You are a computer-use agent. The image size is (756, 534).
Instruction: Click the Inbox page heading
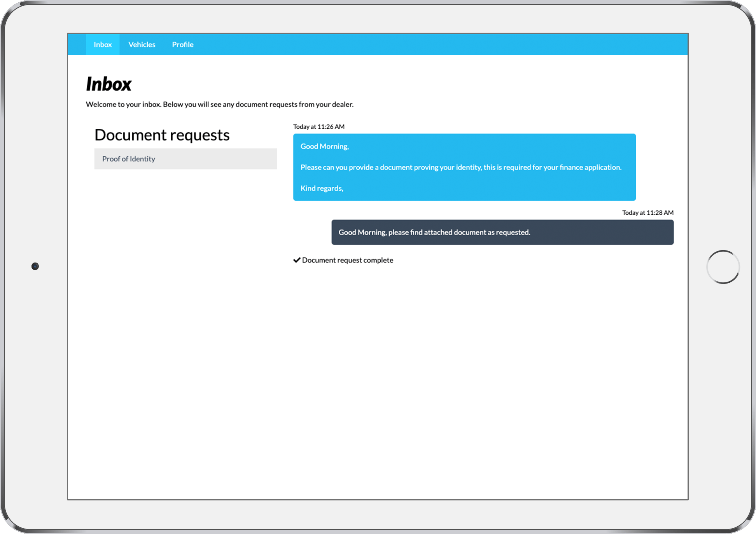(x=109, y=83)
